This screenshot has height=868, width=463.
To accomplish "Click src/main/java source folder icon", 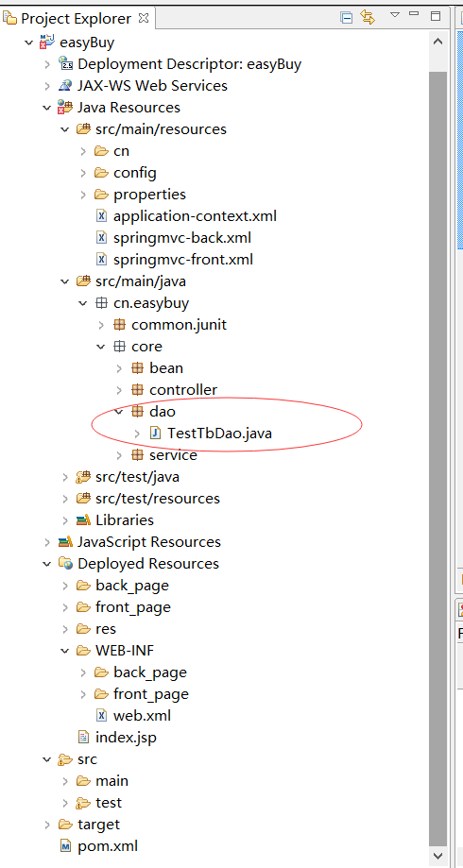I will [83, 281].
